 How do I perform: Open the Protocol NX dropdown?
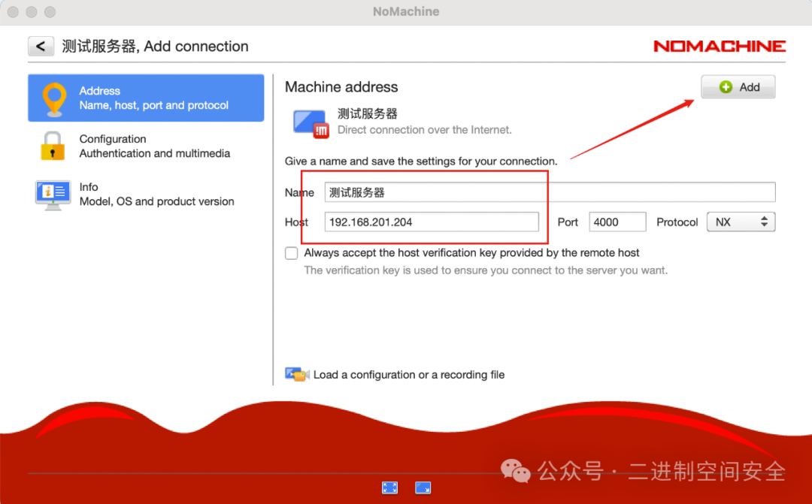coord(740,222)
